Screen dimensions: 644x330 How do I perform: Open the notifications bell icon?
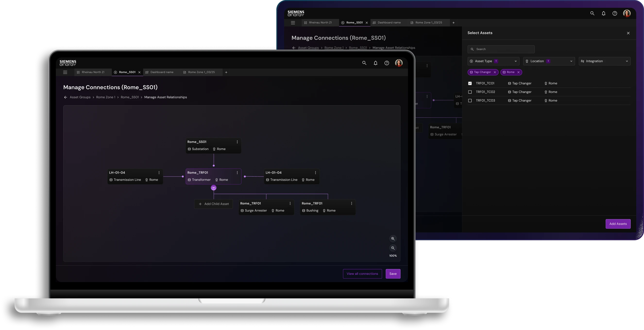(x=375, y=63)
